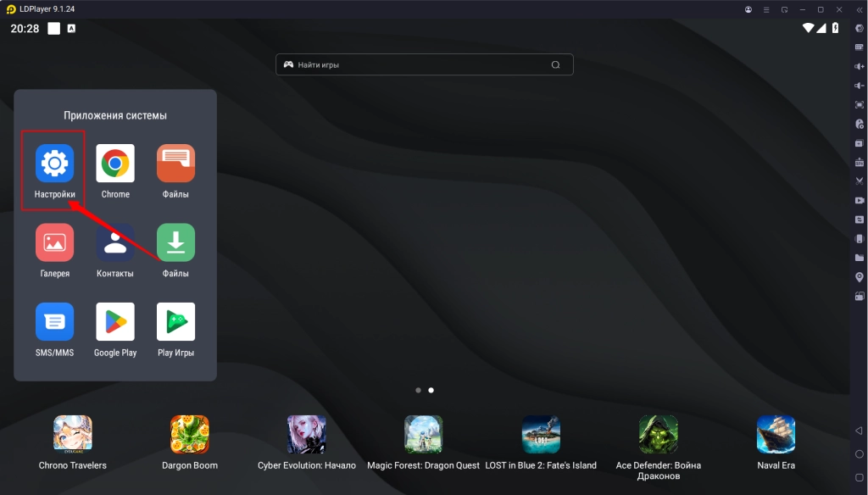Open the Настройки settings app
Image resolution: width=868 pixels, height=495 pixels.
pos(54,164)
